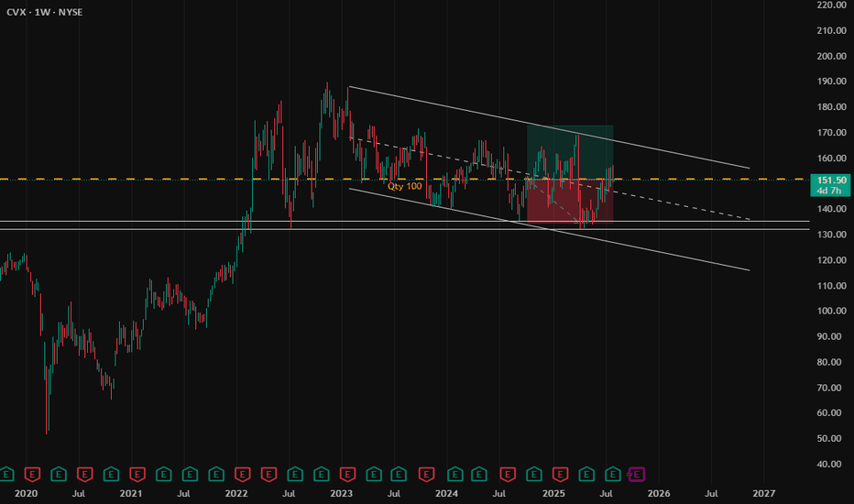
Task: Open the green earnings marker for October 2021
Action: [x=216, y=475]
